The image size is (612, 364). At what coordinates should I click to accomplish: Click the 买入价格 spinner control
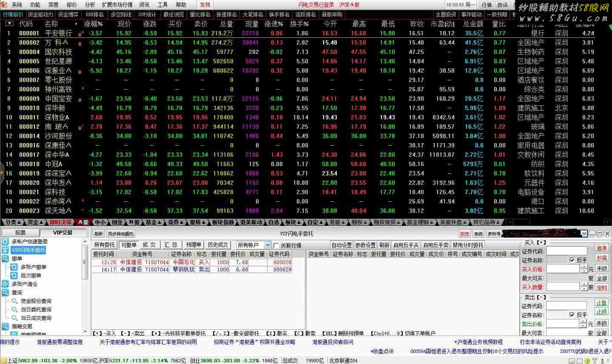[x=584, y=269]
